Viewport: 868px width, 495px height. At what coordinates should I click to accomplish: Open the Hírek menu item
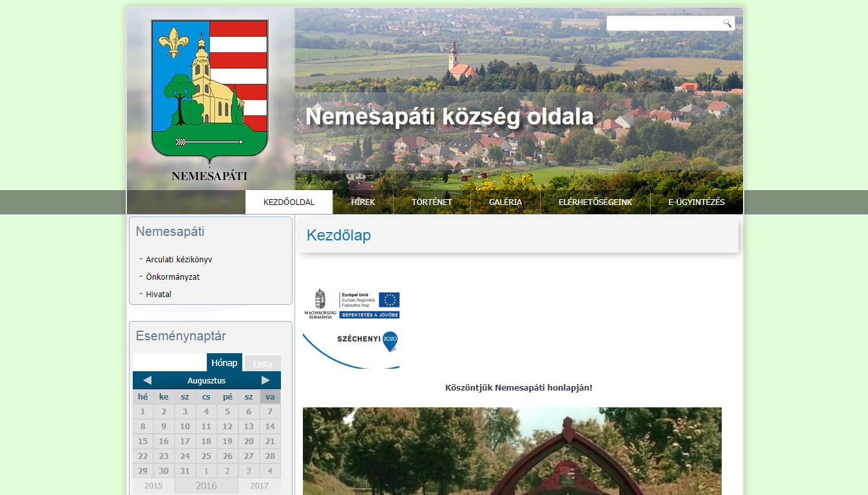pyautogui.click(x=363, y=202)
